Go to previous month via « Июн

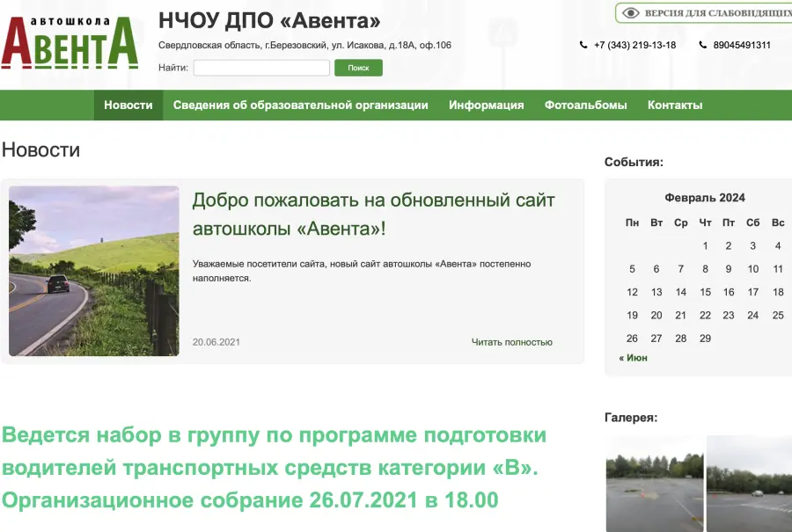click(x=633, y=358)
